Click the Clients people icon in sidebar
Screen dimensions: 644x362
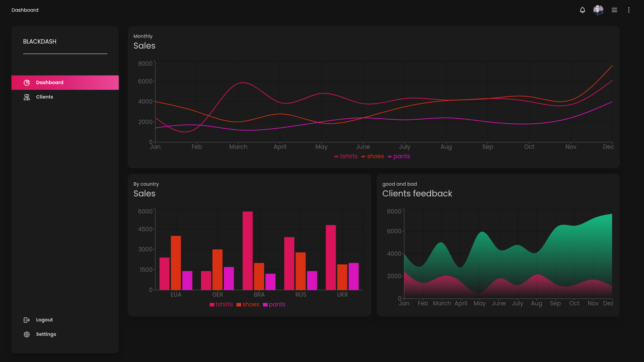click(27, 97)
